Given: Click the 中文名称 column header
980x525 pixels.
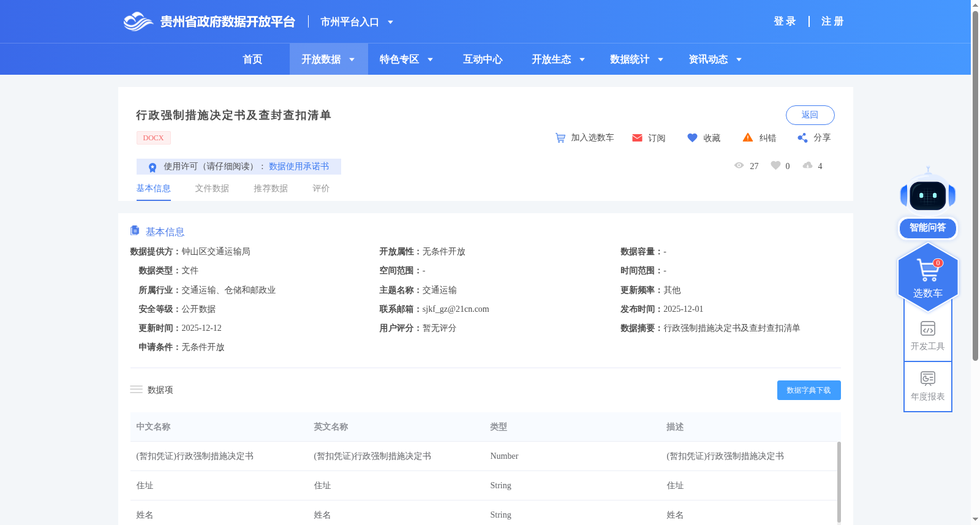Looking at the screenshot, I should pos(153,427).
